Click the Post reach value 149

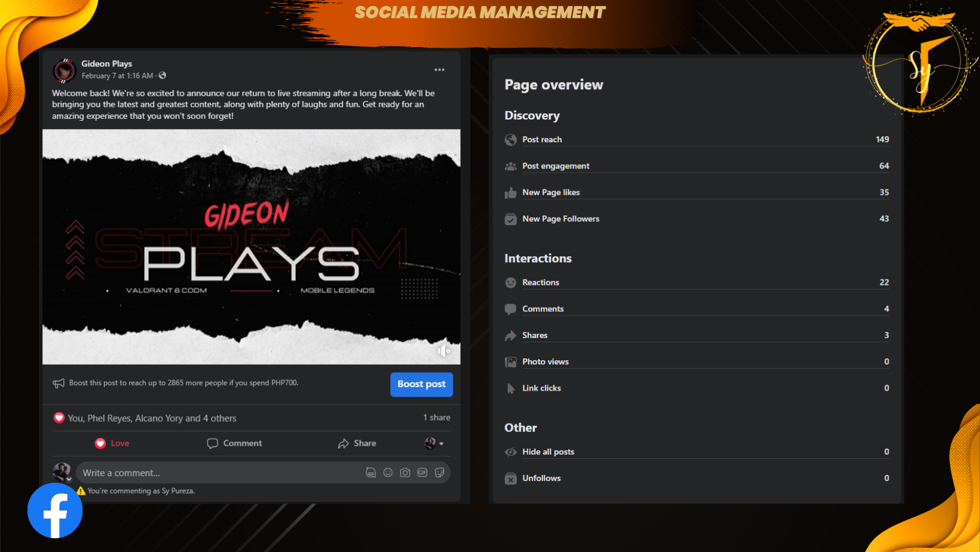pyautogui.click(x=883, y=139)
